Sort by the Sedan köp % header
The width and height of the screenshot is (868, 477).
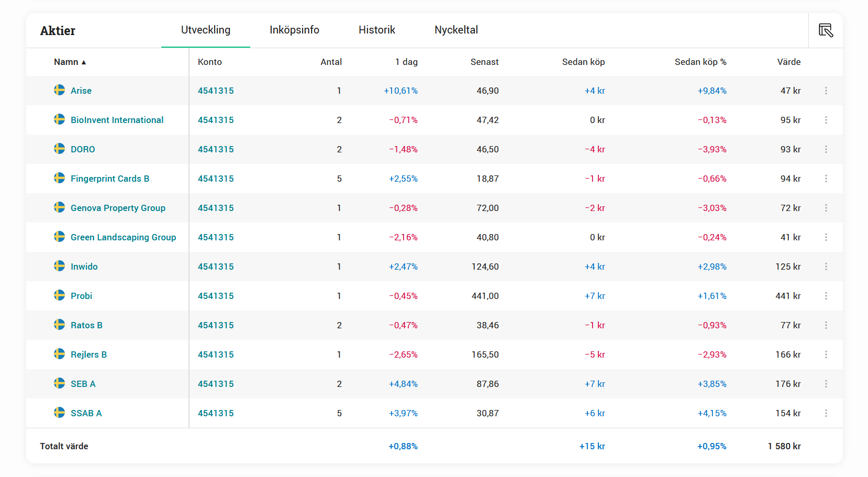pyautogui.click(x=700, y=62)
